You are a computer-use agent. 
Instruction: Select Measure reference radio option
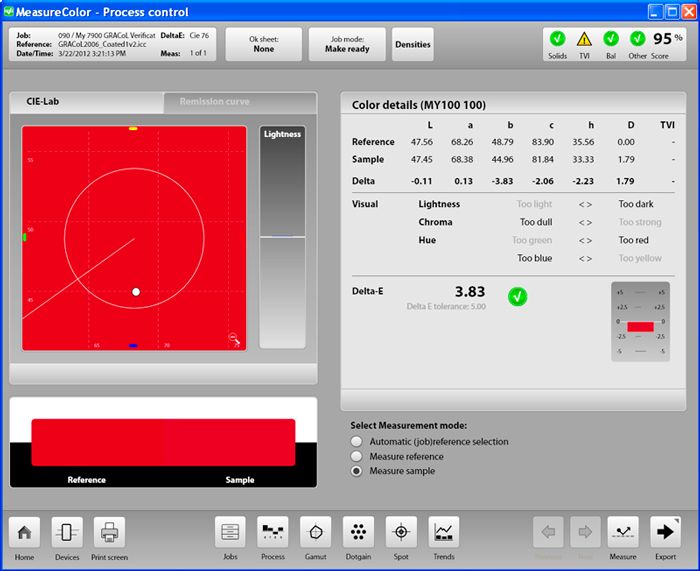[x=356, y=457]
